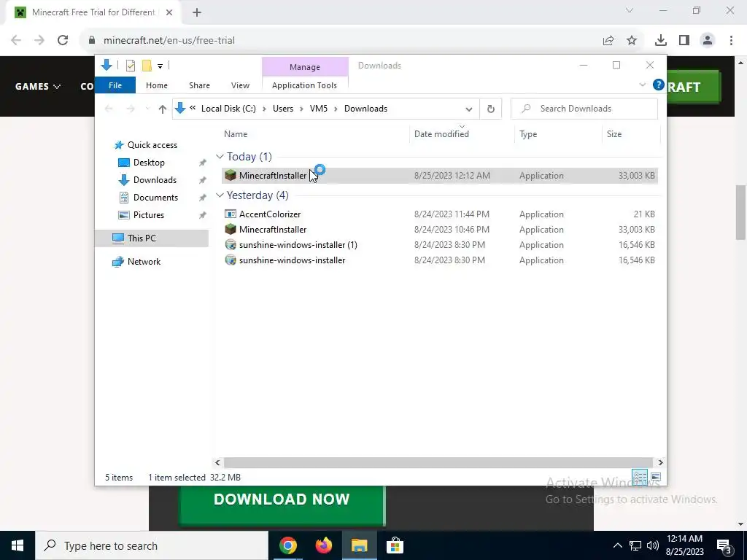The width and height of the screenshot is (747, 560).
Task: Bookmark this page with Chrome star icon
Action: tap(632, 41)
